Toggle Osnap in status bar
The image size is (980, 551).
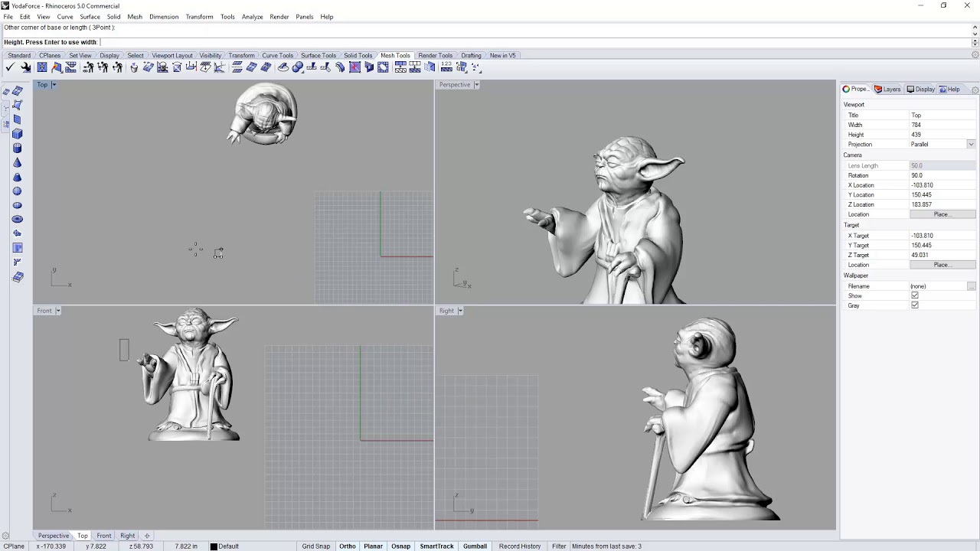coord(400,546)
